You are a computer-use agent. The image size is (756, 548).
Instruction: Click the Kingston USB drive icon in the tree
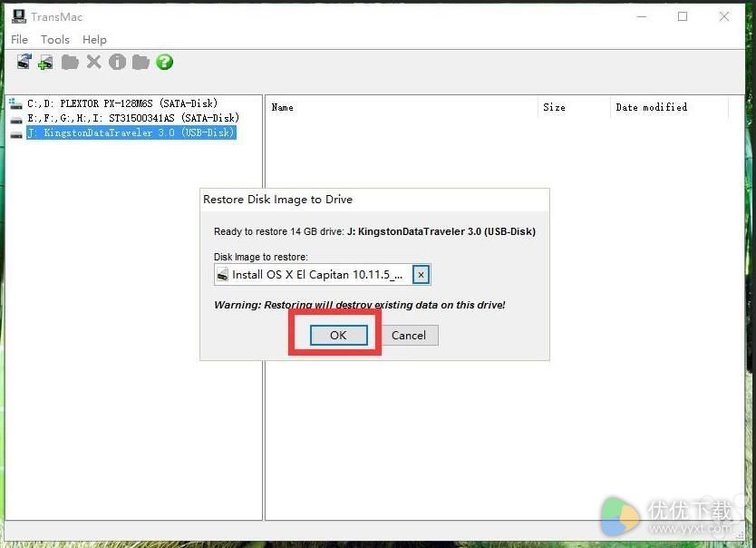[16, 134]
